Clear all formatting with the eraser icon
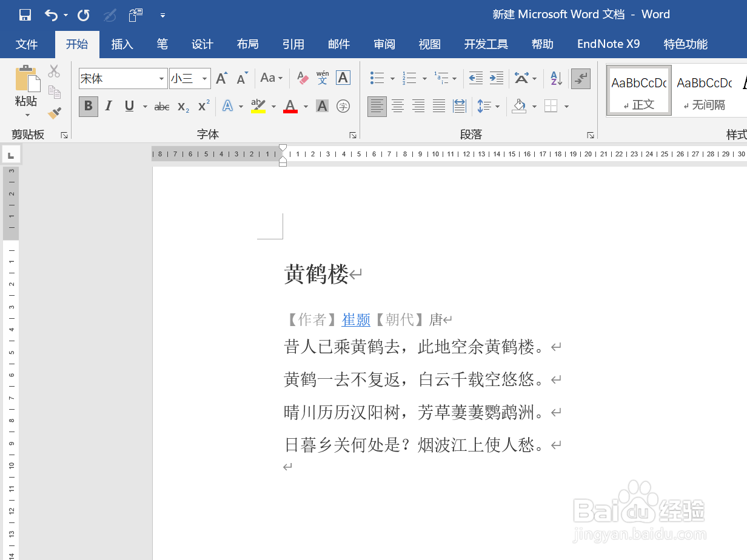The image size is (747, 560). tap(303, 78)
